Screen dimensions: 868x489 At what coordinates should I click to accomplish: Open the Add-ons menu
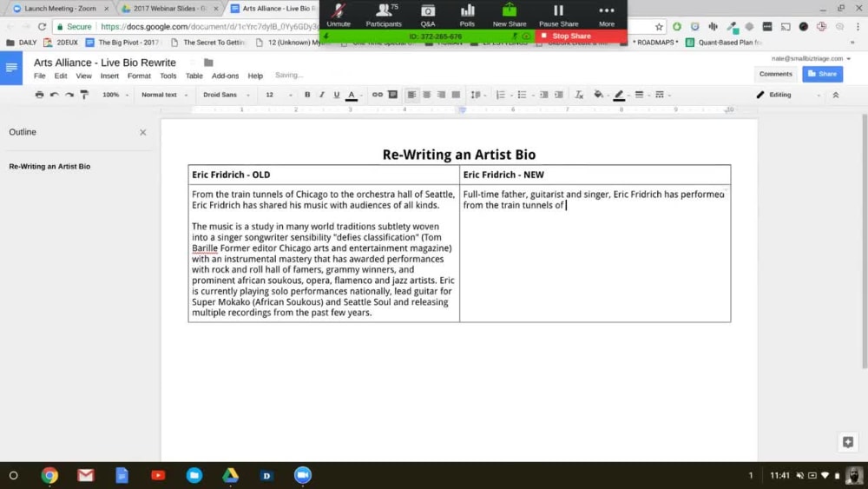point(226,76)
